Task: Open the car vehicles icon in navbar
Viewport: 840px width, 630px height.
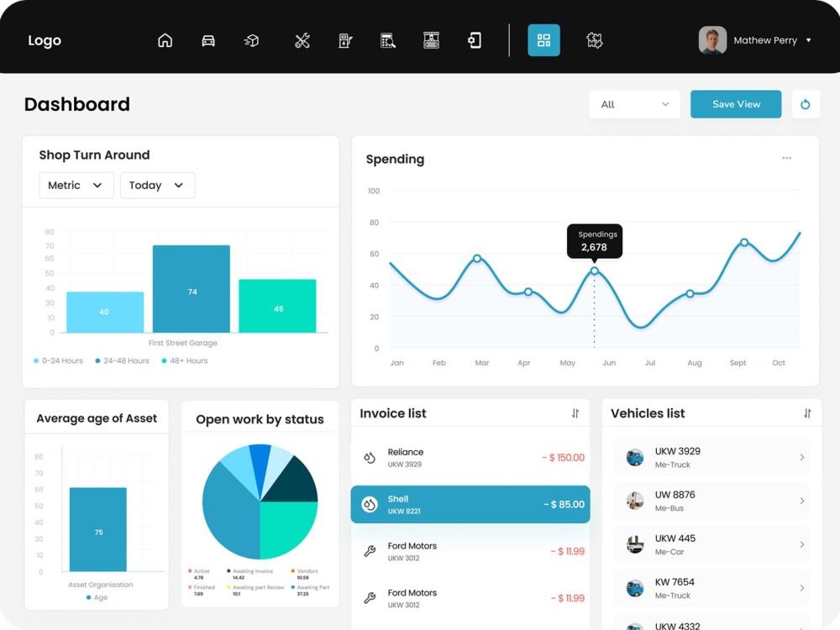Action: pos(208,40)
